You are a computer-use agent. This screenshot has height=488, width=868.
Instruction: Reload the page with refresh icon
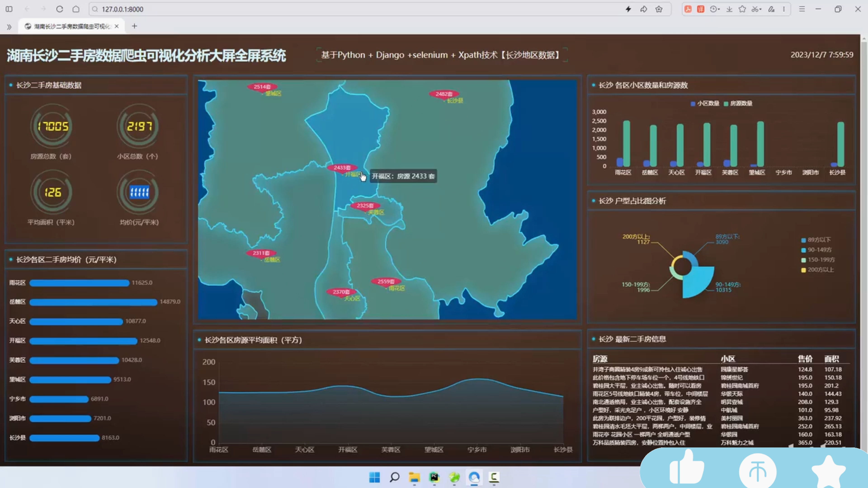pos(60,9)
